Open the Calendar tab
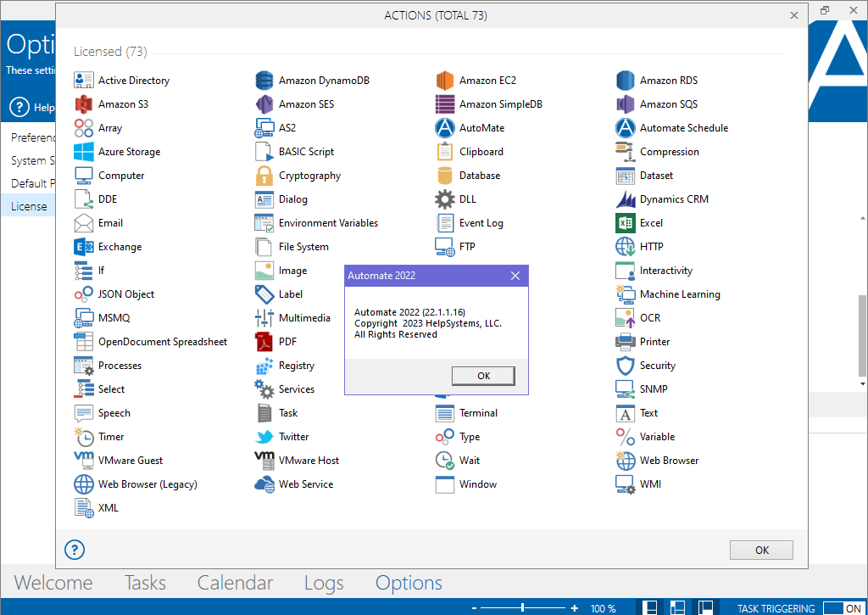This screenshot has height=615, width=868. (236, 582)
